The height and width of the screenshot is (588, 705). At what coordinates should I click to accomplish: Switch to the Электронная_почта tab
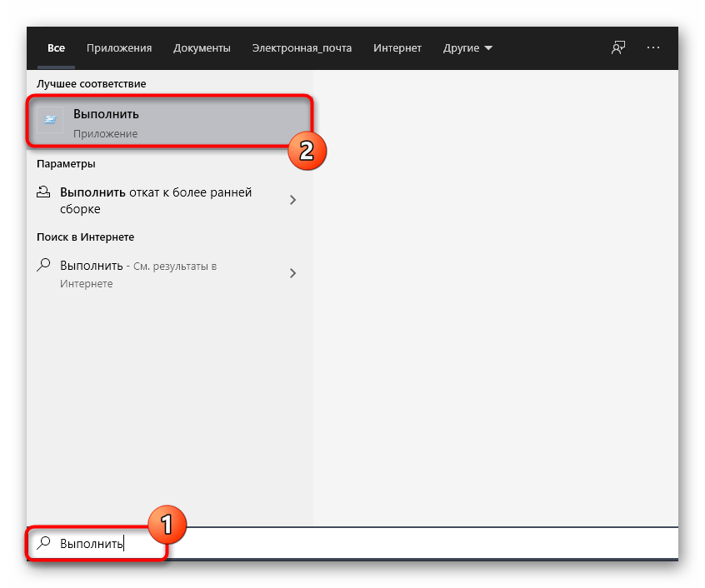tap(302, 48)
